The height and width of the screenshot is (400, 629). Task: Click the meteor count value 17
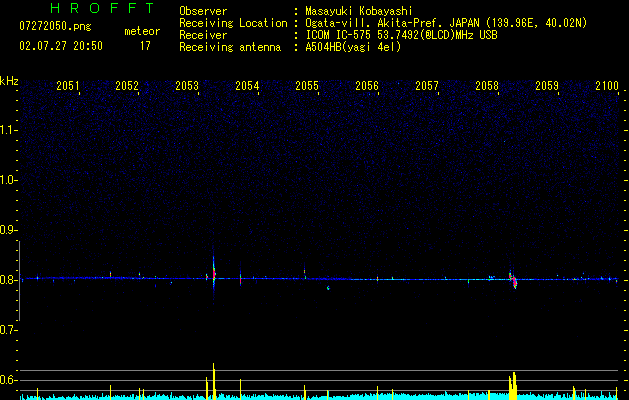tap(145, 46)
